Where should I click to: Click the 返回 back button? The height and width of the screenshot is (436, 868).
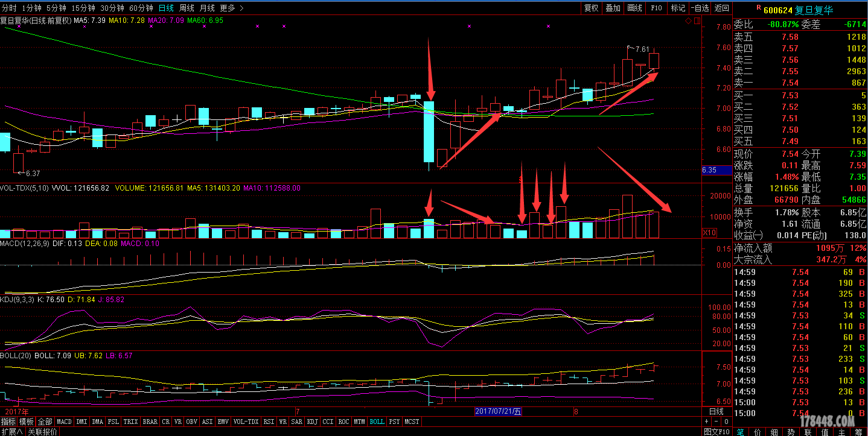pyautogui.click(x=721, y=8)
